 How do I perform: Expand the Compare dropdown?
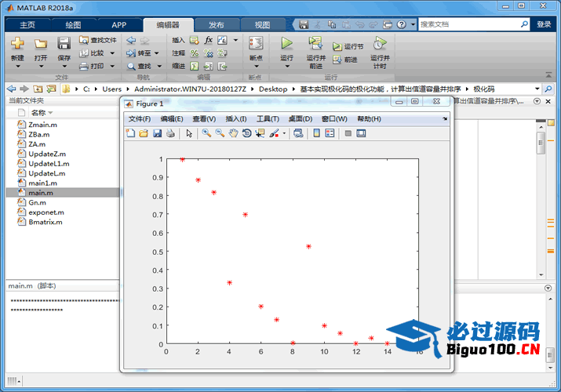coord(112,53)
